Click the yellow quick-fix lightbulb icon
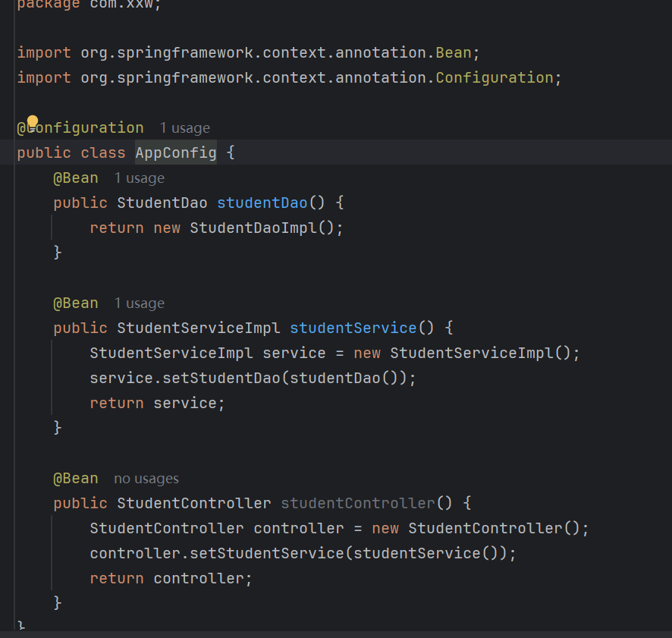672x638 pixels. pos(33,122)
